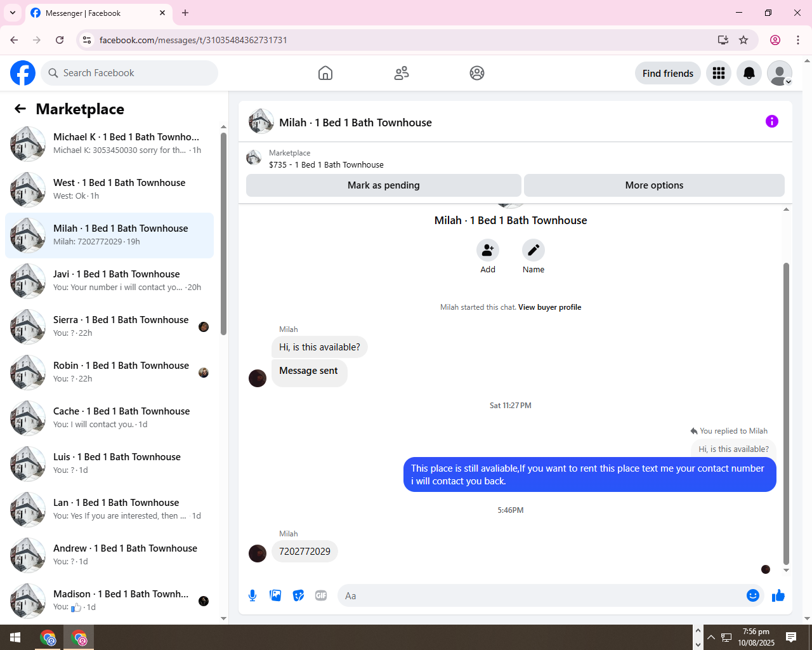
Task: Open the Windows Start menu
Action: [x=15, y=637]
